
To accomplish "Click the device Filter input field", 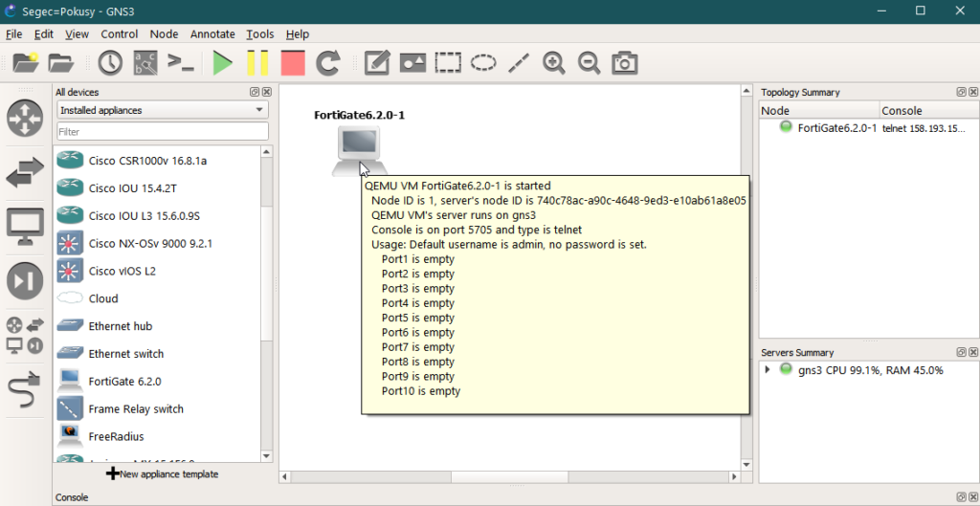I will pyautogui.click(x=163, y=132).
